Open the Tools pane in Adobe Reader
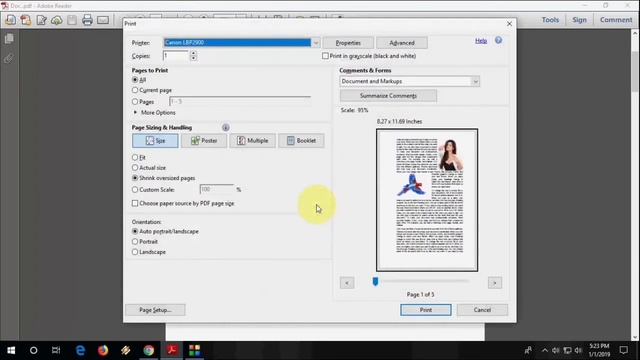Image resolution: width=640 pixels, height=360 pixels. pos(550,20)
